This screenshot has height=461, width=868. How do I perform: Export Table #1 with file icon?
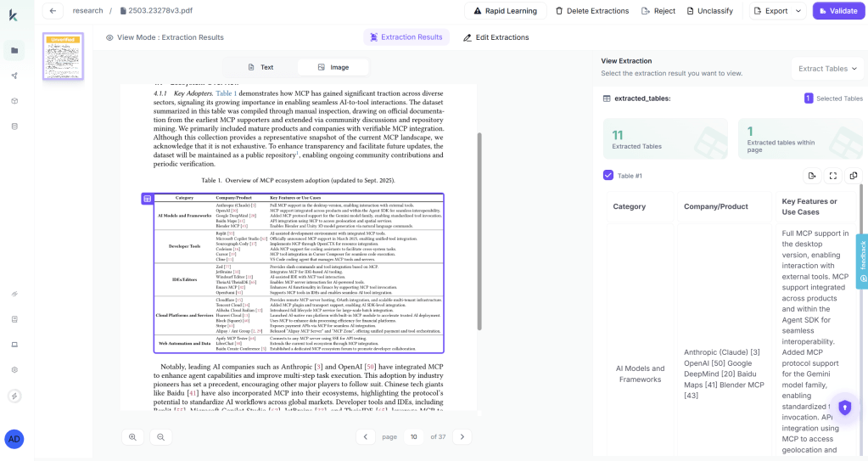pos(812,176)
